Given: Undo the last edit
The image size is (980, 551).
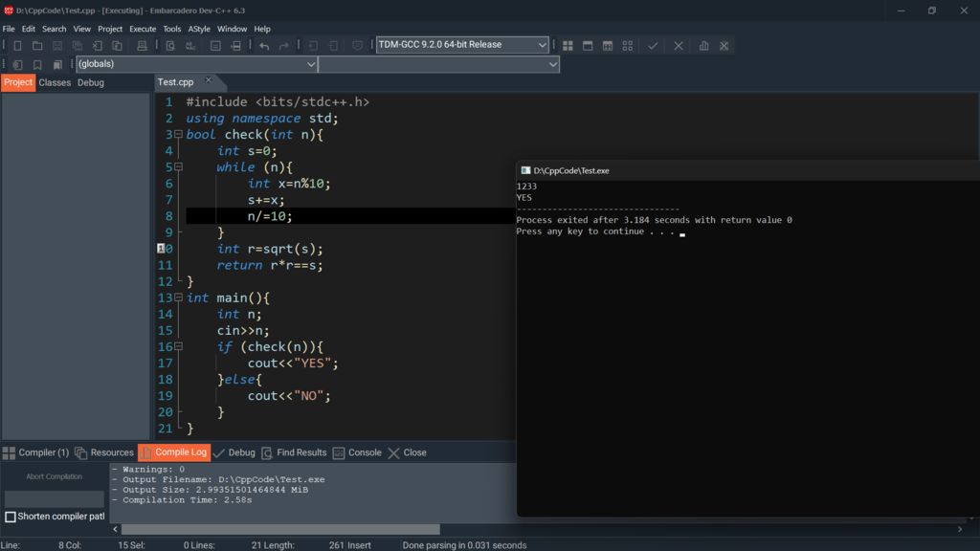Looking at the screenshot, I should [264, 46].
